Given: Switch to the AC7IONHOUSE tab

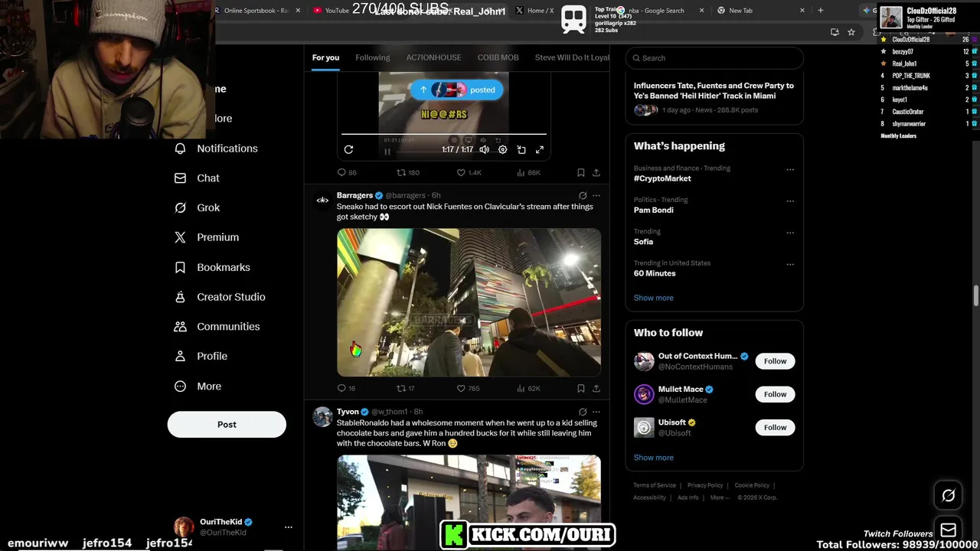Looking at the screenshot, I should click(x=433, y=57).
